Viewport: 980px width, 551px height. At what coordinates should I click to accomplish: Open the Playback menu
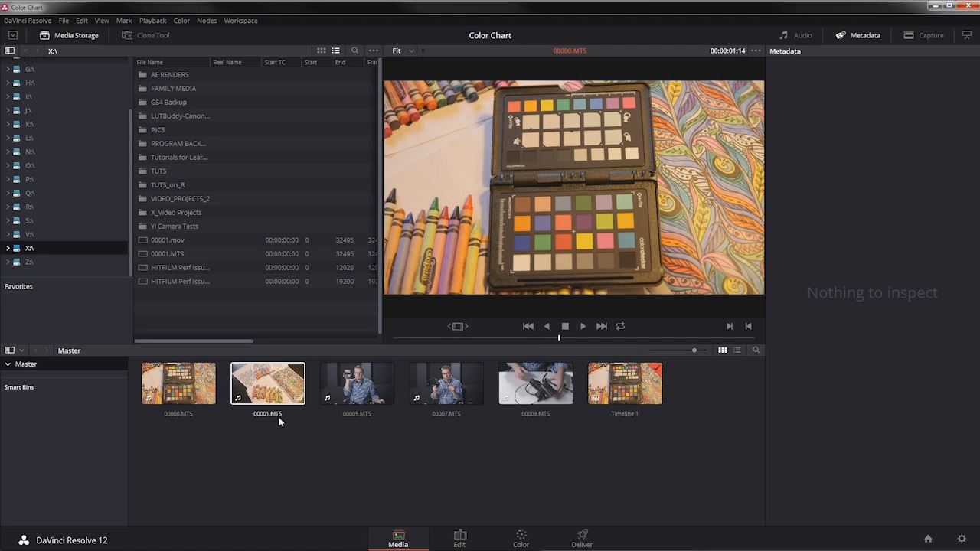point(152,21)
